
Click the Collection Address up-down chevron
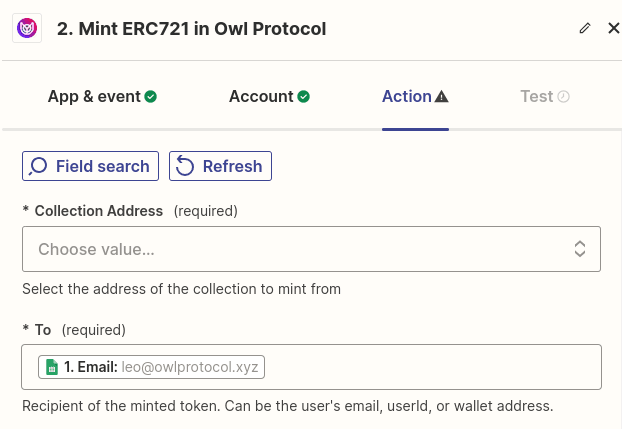tap(579, 249)
